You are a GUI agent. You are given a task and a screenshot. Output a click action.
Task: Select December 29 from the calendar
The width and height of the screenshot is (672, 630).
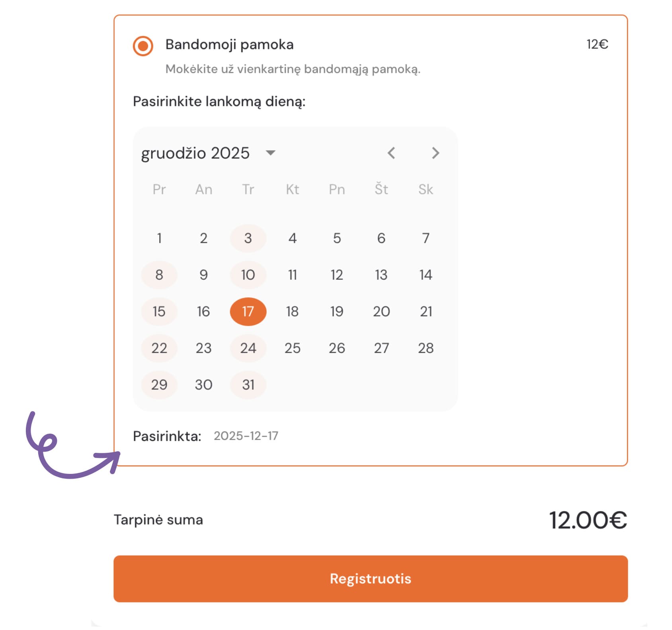coord(159,384)
